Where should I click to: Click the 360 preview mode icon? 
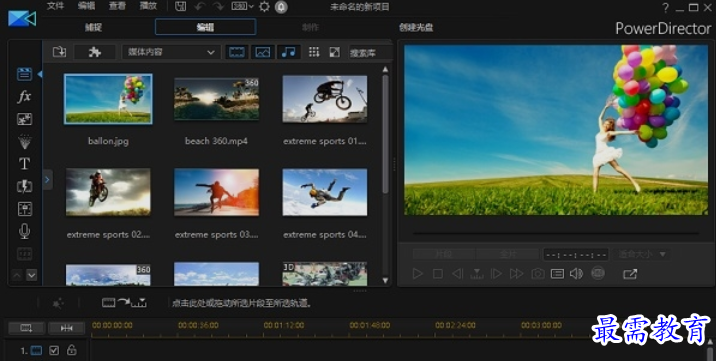pyautogui.click(x=598, y=273)
